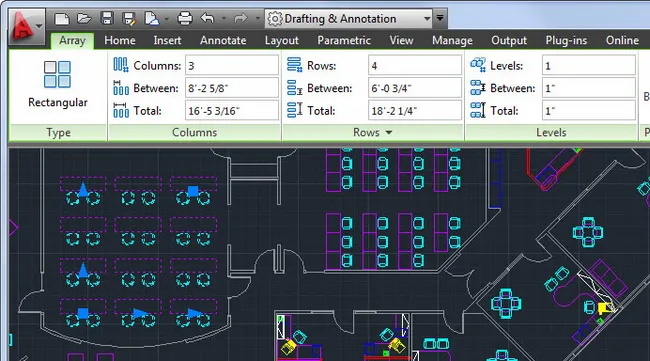Click the column Between field 8'-2 5/8"
Image resolution: width=650 pixels, height=361 pixels.
[x=232, y=88]
